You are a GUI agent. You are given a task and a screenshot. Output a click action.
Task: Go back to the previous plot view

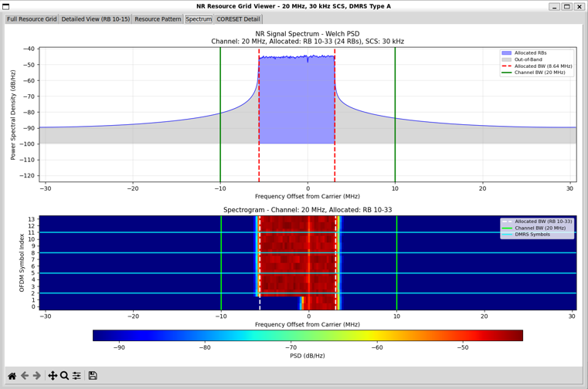25,375
